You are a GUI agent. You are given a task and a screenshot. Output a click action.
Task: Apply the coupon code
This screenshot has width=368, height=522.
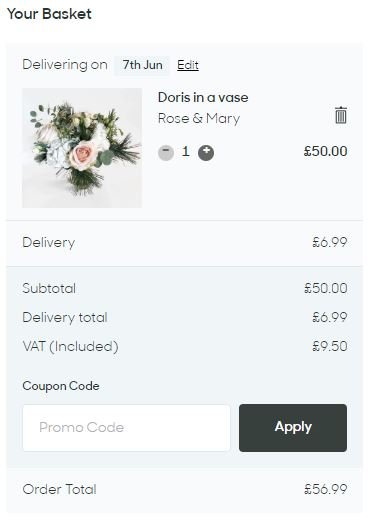(x=293, y=428)
